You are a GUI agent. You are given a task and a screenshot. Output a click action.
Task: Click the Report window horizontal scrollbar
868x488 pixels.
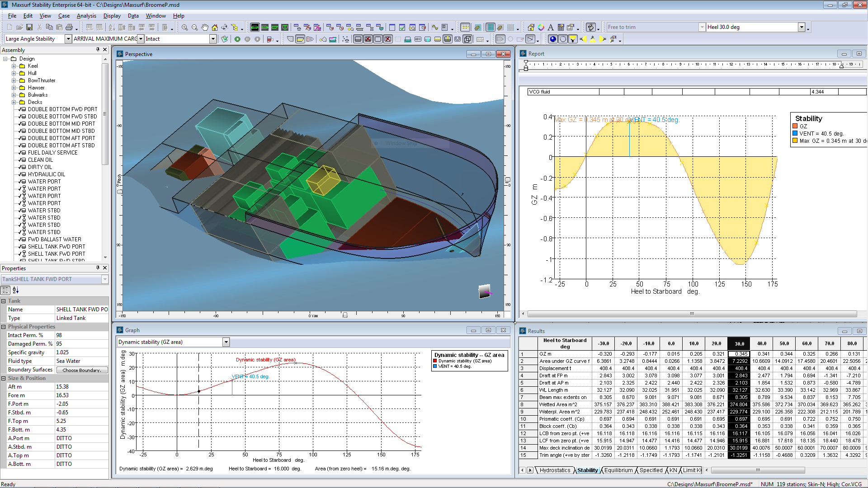692,314
